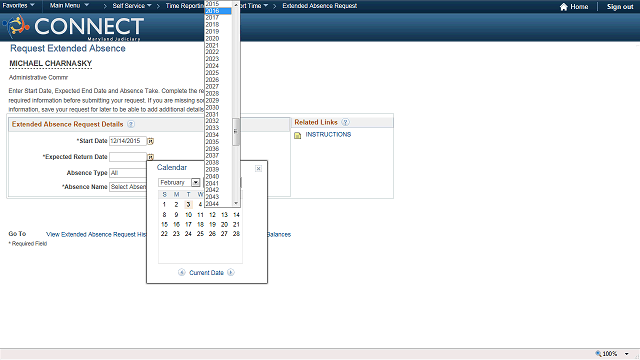Click help icon beside Related Links
640x360 pixels.
tap(345, 122)
